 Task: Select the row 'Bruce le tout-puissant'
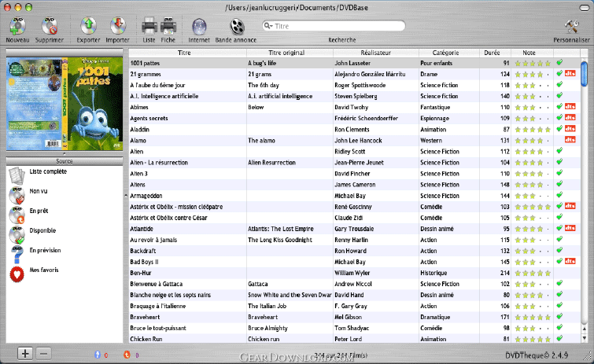click(354, 328)
